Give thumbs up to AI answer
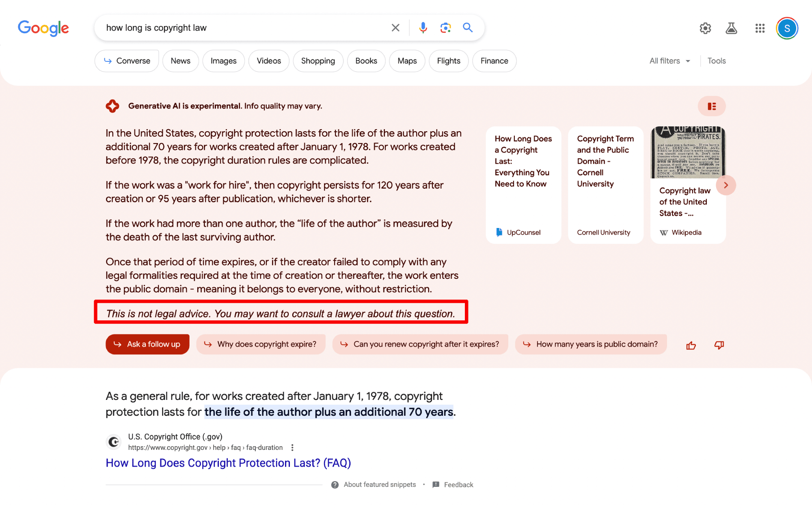 (x=691, y=345)
